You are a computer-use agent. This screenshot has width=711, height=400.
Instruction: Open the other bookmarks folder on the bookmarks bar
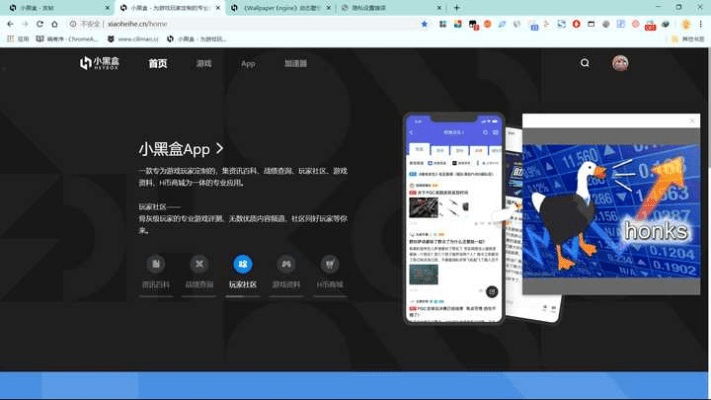tap(688, 39)
